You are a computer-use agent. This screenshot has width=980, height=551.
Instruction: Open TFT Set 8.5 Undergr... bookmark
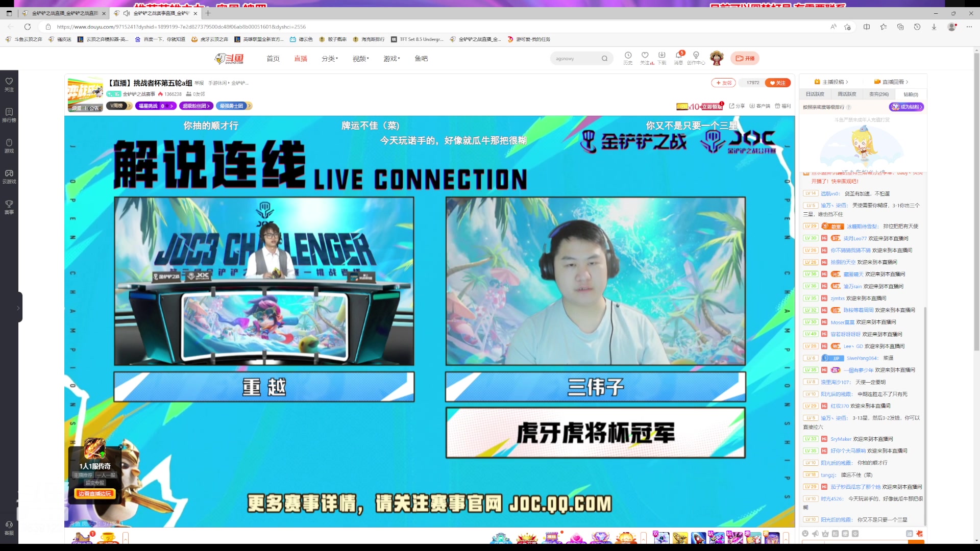(x=417, y=39)
